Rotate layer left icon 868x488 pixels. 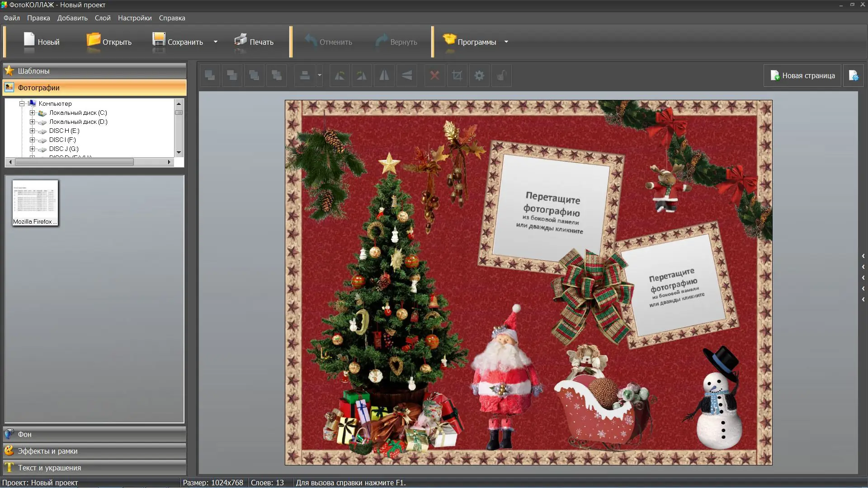click(340, 75)
